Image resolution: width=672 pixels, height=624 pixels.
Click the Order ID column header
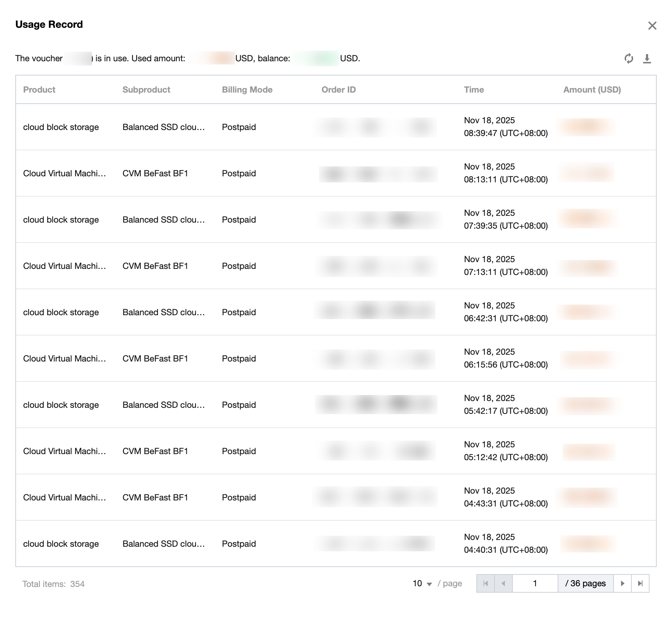pyautogui.click(x=338, y=90)
